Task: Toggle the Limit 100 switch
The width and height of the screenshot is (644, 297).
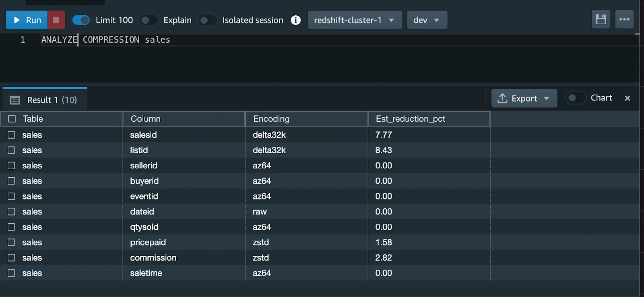Action: pyautogui.click(x=81, y=20)
